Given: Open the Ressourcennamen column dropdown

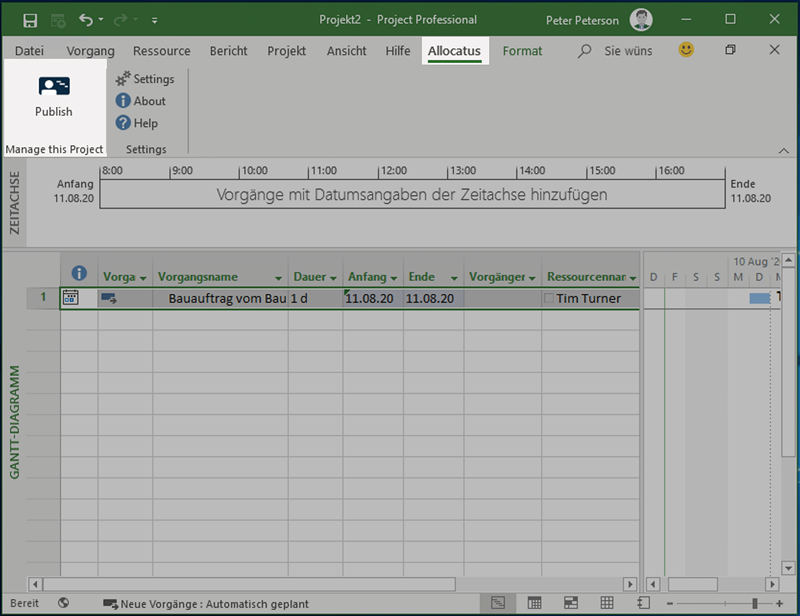Looking at the screenshot, I should tap(633, 278).
